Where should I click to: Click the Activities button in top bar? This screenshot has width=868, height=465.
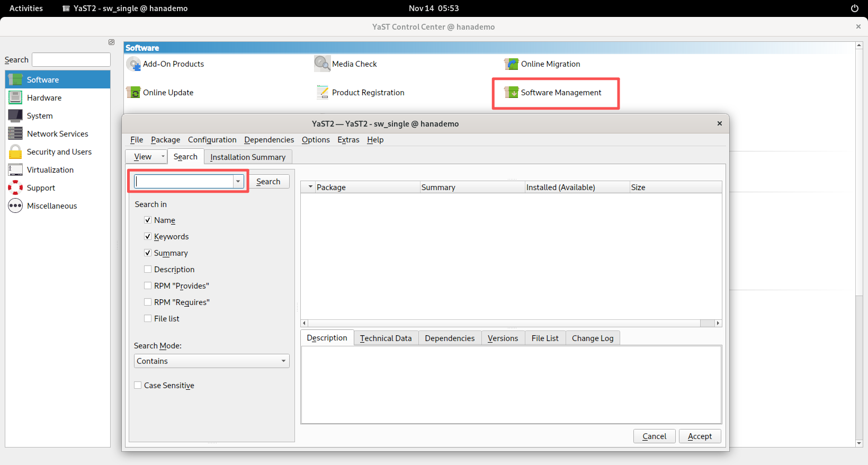(26, 8)
